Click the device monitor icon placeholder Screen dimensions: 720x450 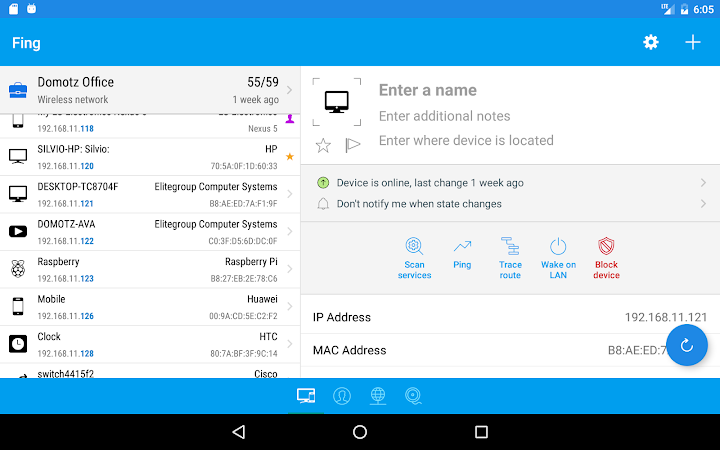click(x=337, y=101)
